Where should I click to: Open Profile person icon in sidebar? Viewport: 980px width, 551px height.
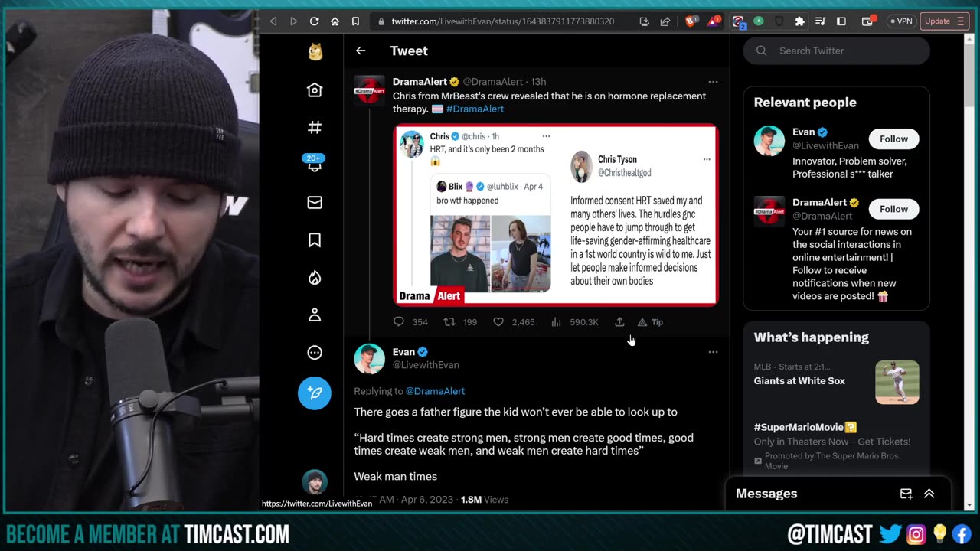pyautogui.click(x=315, y=315)
